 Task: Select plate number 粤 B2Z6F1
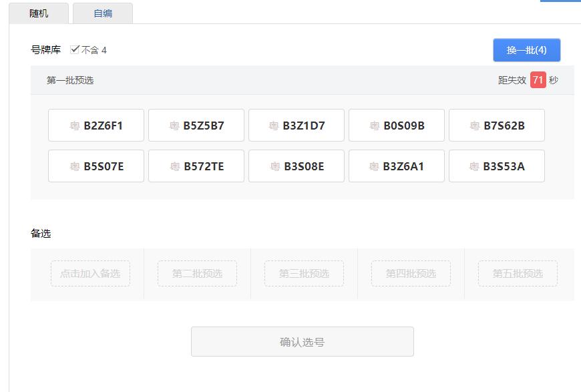[96, 126]
